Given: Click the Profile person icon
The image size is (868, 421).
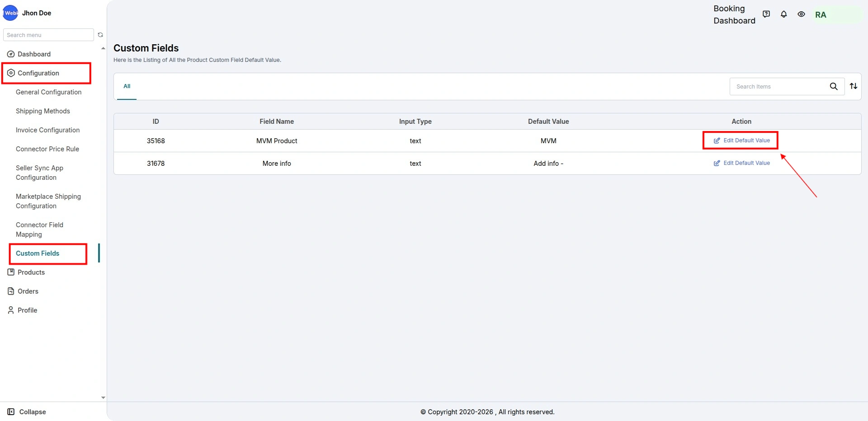Looking at the screenshot, I should [x=11, y=310].
